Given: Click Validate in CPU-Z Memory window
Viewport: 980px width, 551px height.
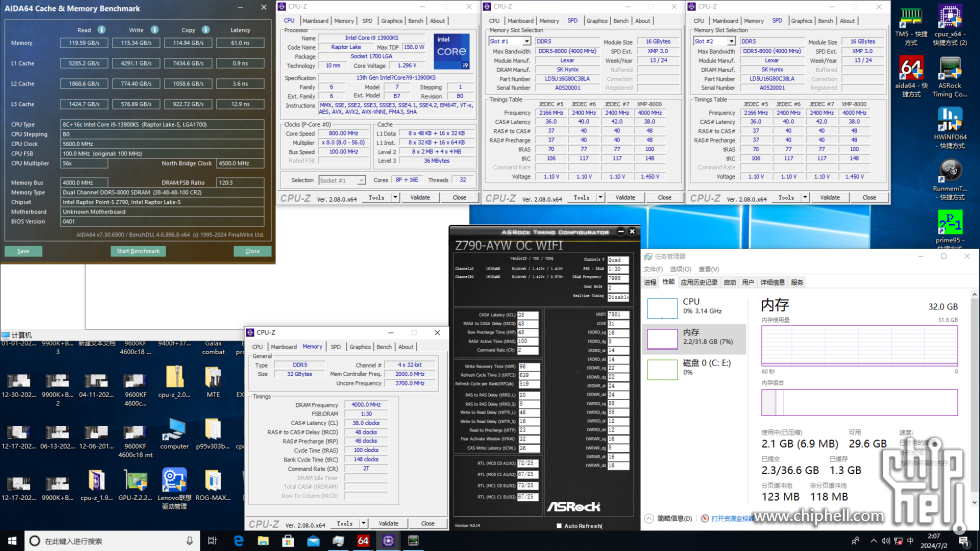Looking at the screenshot, I should point(388,524).
